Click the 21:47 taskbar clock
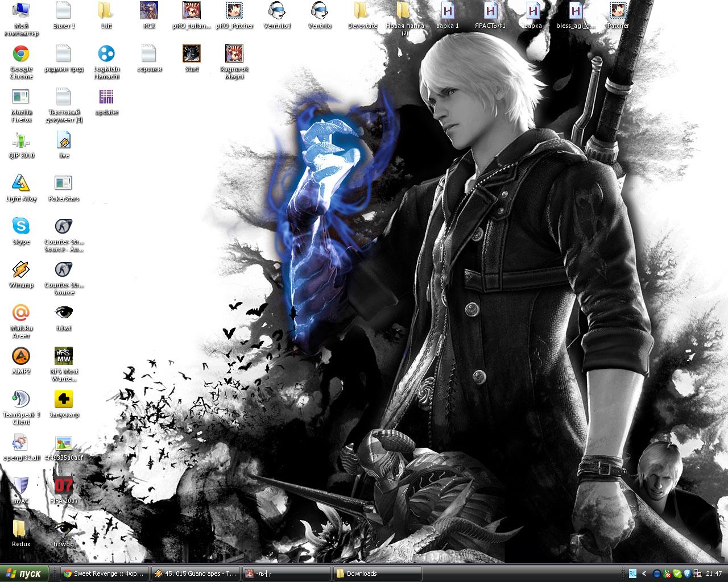The width and height of the screenshot is (728, 582). pyautogui.click(x=714, y=573)
